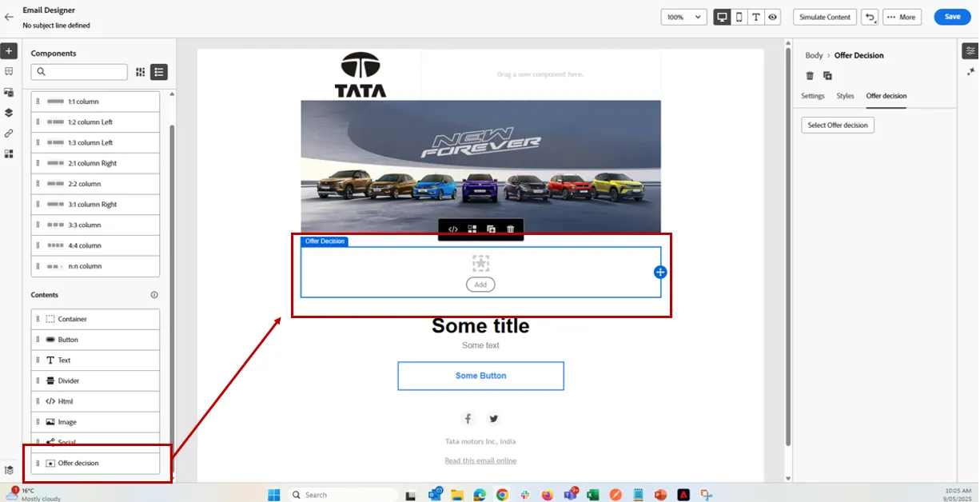Image resolution: width=980 pixels, height=502 pixels.
Task: Select the 3:3 column component
Action: pos(96,225)
